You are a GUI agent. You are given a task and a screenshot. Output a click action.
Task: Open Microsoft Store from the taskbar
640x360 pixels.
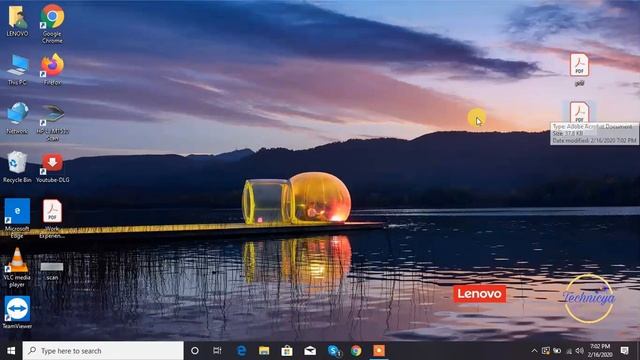pos(287,351)
